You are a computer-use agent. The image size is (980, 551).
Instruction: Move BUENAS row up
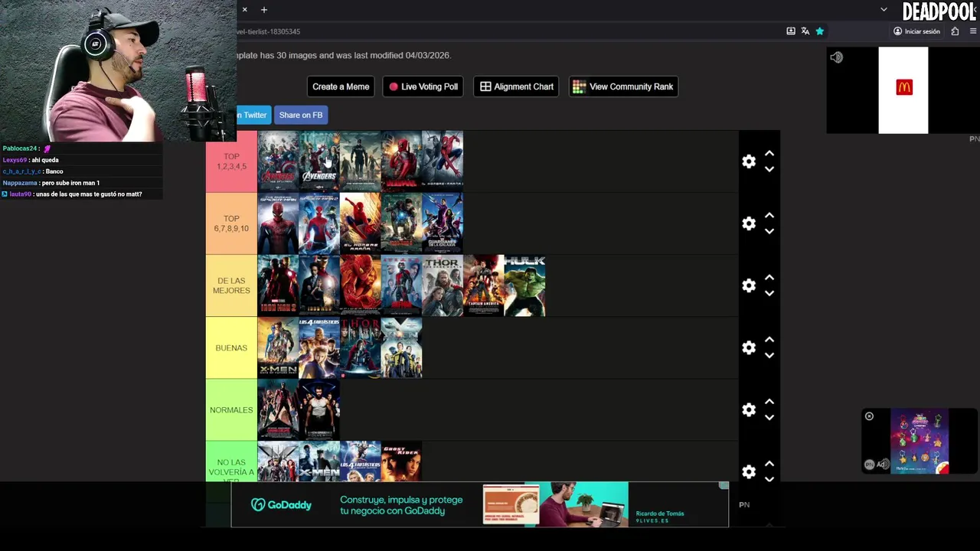[769, 340]
